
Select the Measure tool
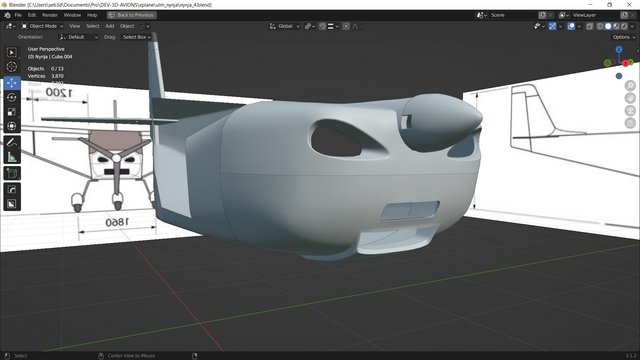12,156
